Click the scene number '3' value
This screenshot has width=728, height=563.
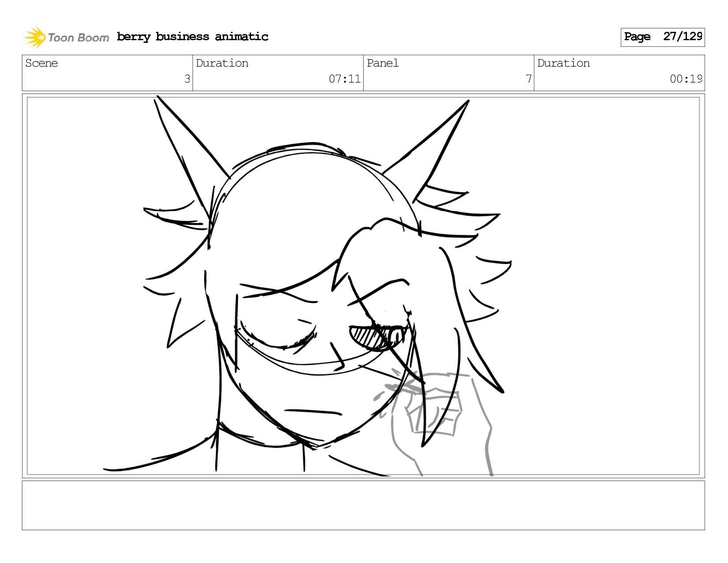[x=187, y=79]
